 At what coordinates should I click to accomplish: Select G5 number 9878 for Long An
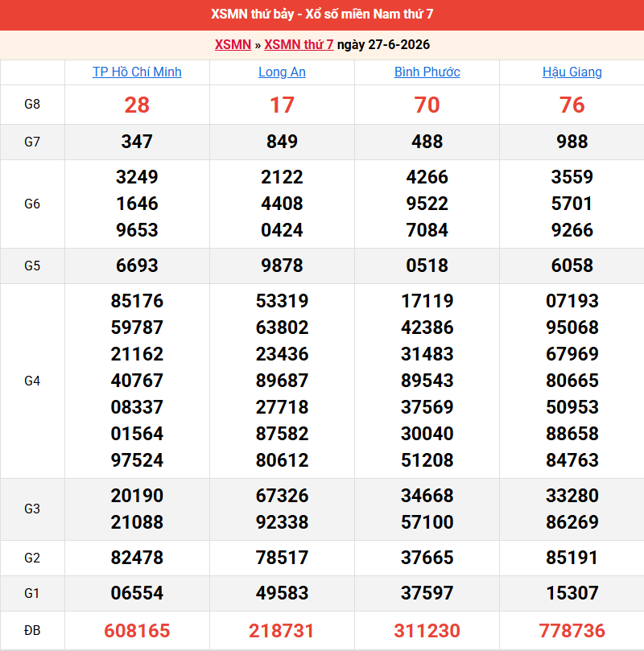click(282, 266)
